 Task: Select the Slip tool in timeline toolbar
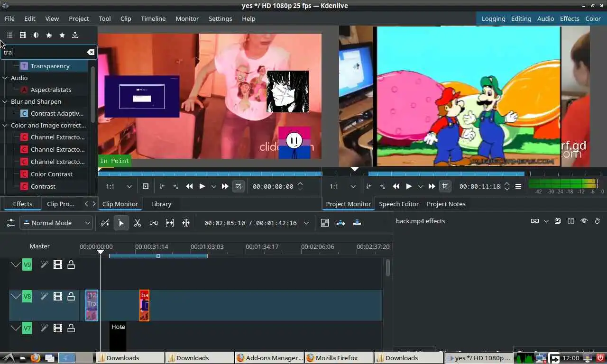point(170,223)
